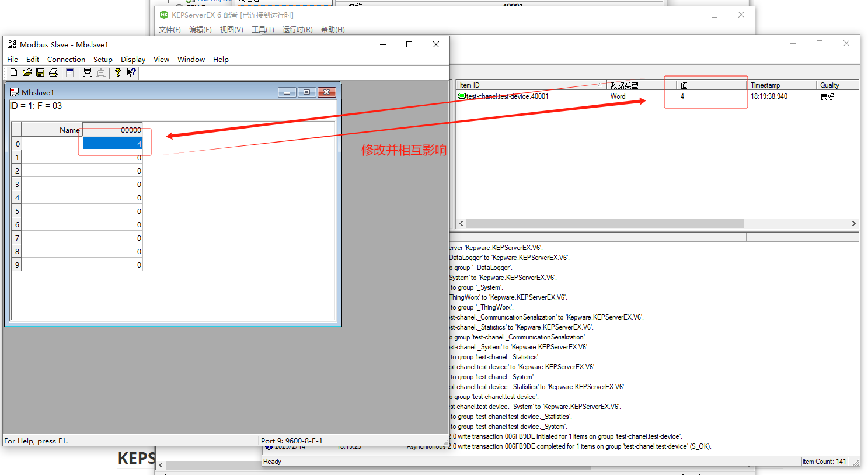Click the value 4 in OPC client
Screen dimensions: 868x475
[x=682, y=96]
